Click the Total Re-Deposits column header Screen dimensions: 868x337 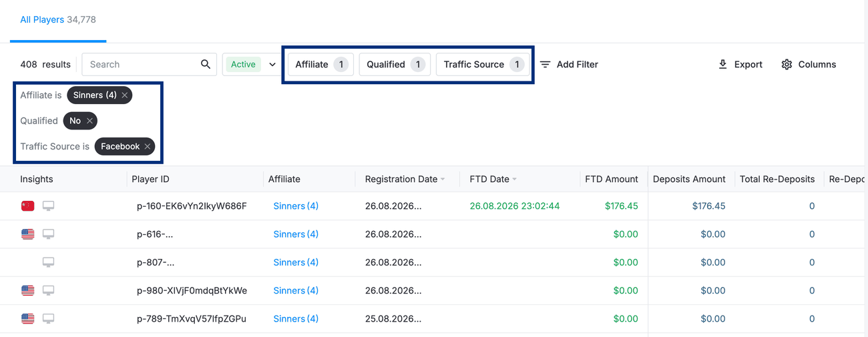777,179
